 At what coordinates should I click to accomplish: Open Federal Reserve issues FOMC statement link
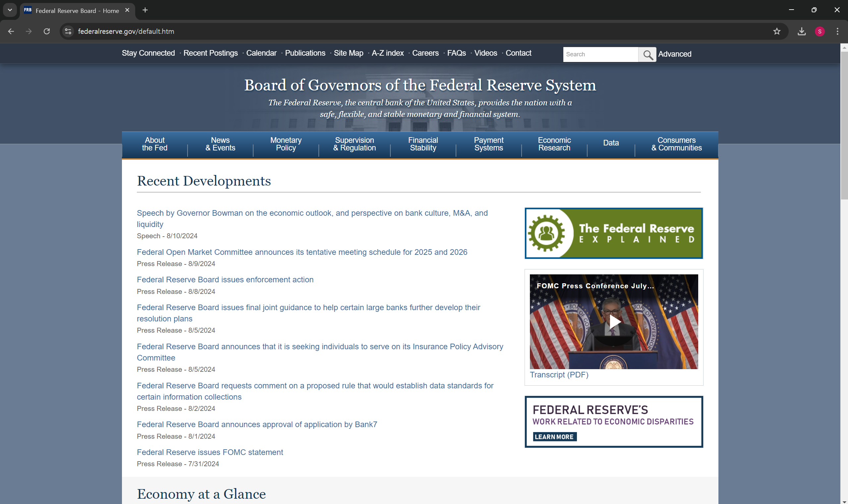[210, 452]
